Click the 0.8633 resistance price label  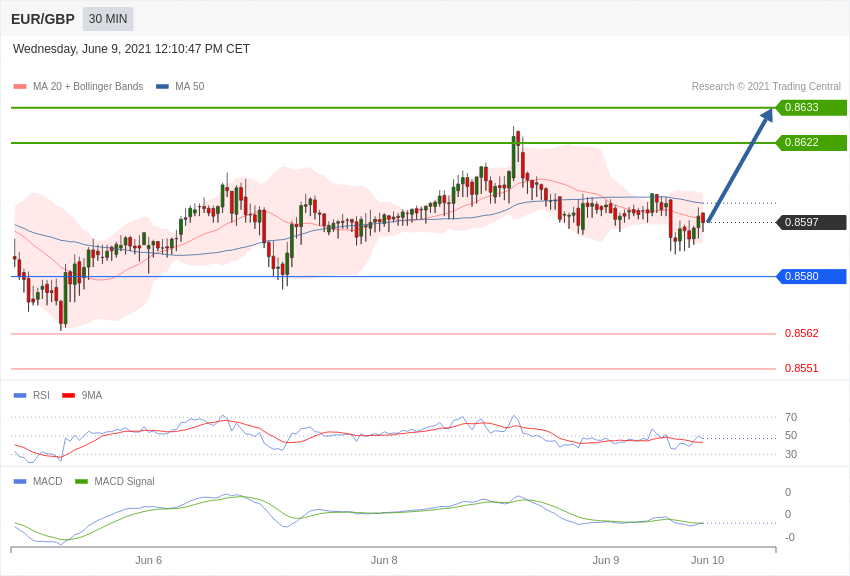tap(812, 107)
